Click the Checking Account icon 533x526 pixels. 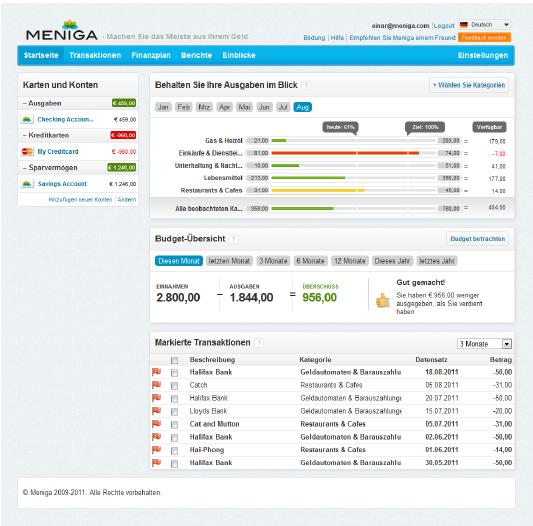click(27, 119)
